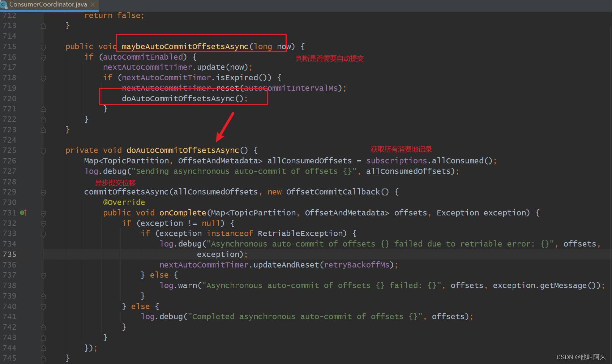
Task: Click 'OffsetCommitCallback()' on line 729
Action: [x=338, y=192]
